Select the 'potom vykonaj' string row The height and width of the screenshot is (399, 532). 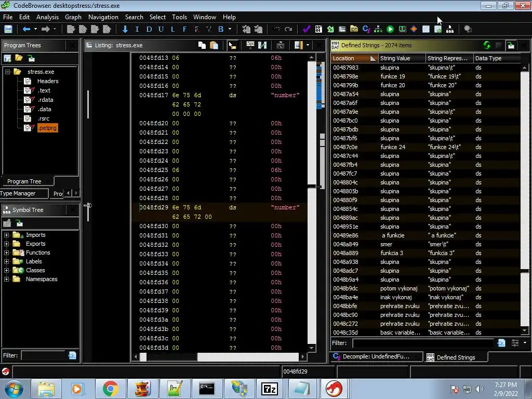pos(425,288)
